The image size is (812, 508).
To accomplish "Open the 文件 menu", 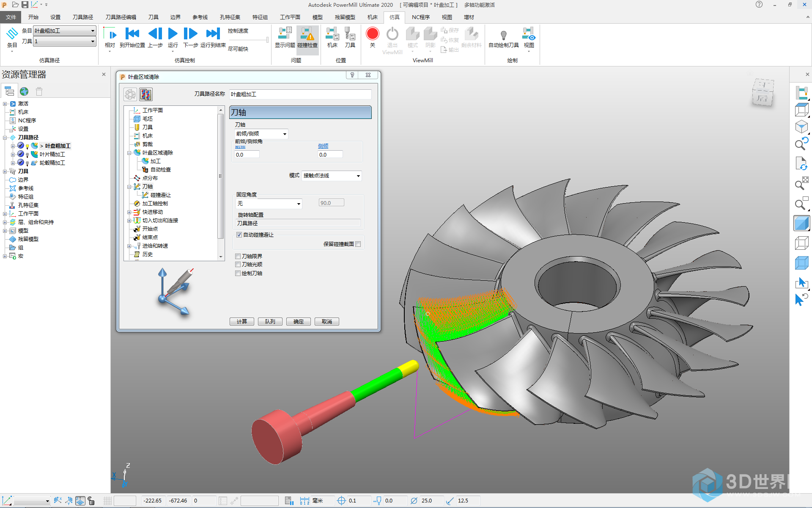I will point(11,17).
